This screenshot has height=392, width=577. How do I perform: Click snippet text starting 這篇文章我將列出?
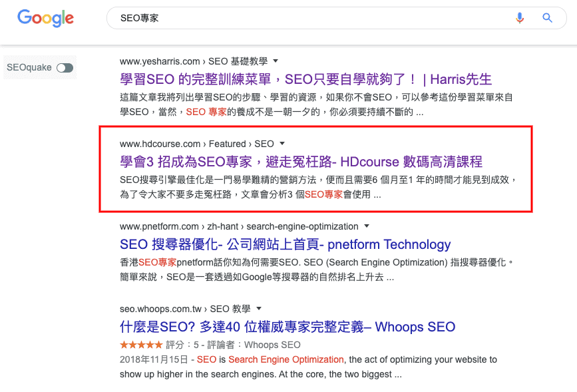click(317, 104)
